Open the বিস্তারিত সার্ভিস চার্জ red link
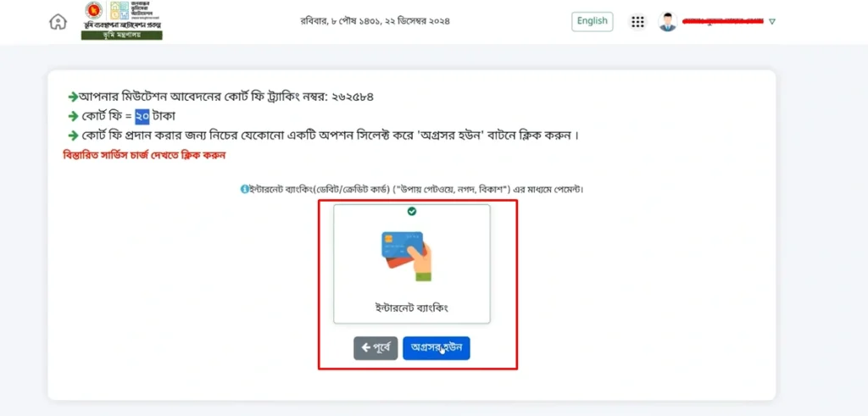 144,155
